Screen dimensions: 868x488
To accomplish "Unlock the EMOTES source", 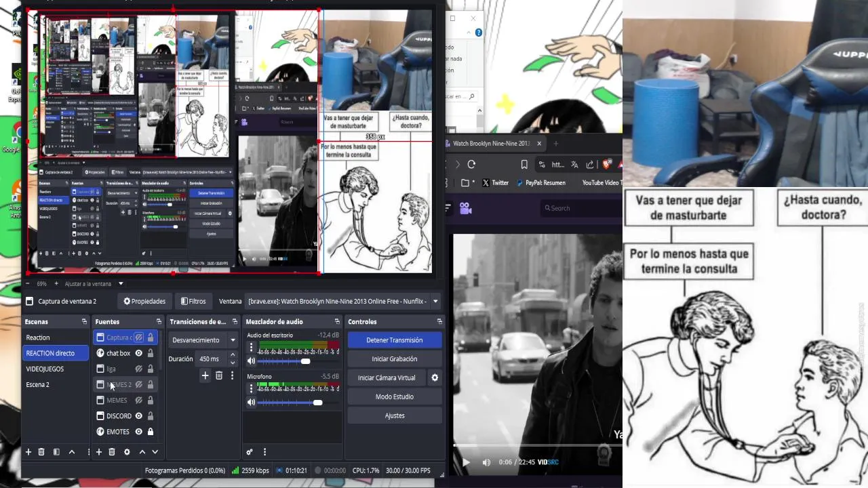I will pos(150,431).
